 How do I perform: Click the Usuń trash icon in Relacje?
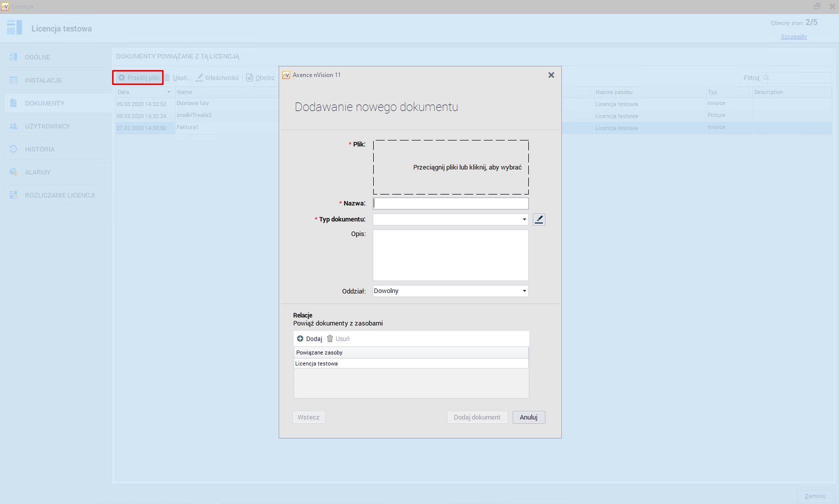330,339
